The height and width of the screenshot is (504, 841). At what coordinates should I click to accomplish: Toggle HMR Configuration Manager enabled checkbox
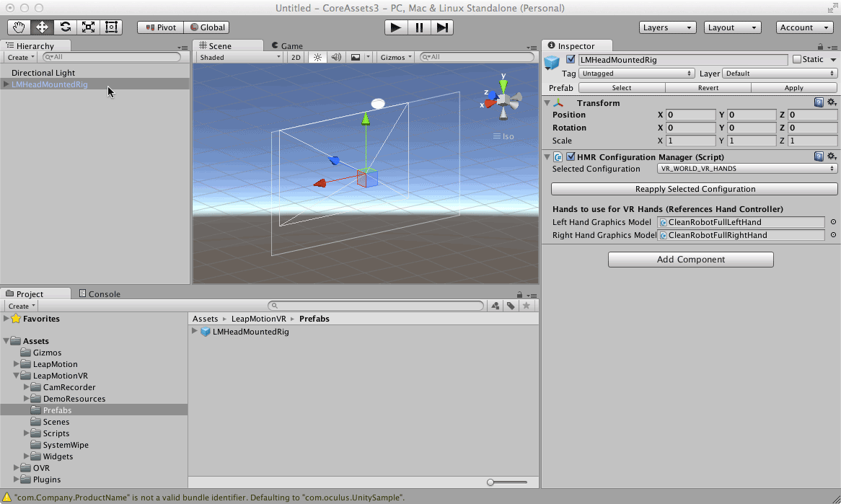point(571,156)
